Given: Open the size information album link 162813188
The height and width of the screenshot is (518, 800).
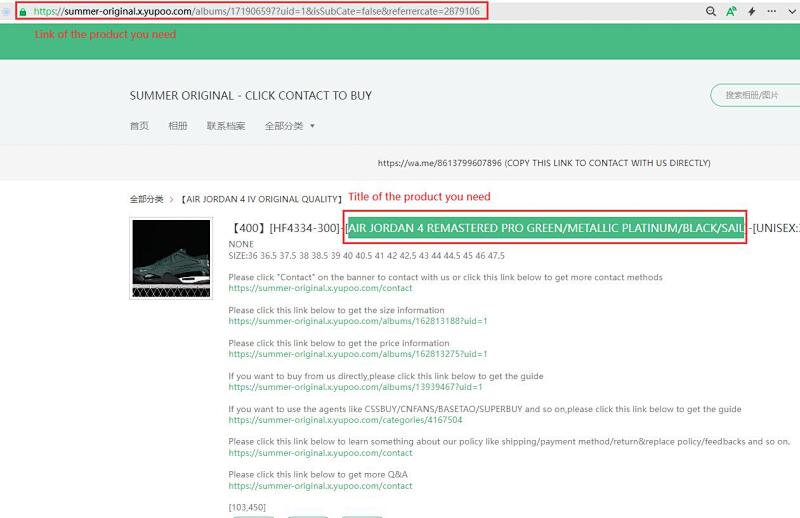Looking at the screenshot, I should pyautogui.click(x=358, y=321).
